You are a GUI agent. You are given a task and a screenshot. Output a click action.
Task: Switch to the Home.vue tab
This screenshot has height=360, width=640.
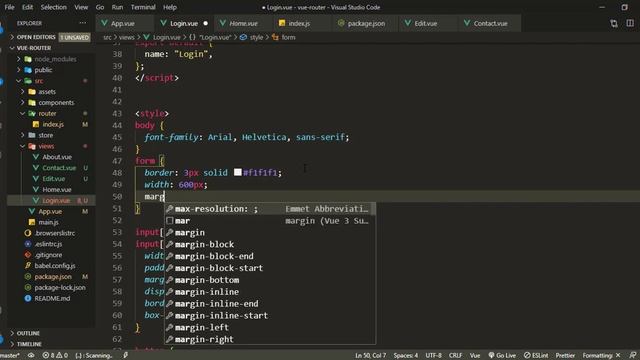243,23
